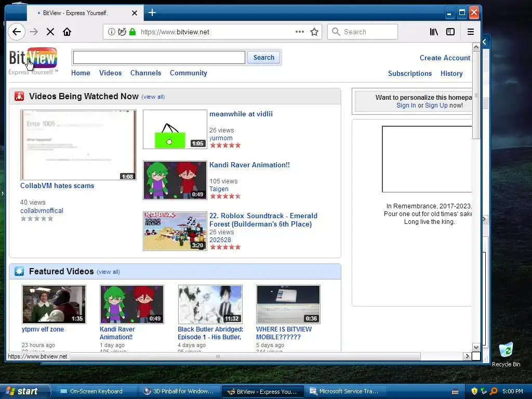The image size is (532, 399).
Task: Click the Sign In link
Action: (x=406, y=105)
